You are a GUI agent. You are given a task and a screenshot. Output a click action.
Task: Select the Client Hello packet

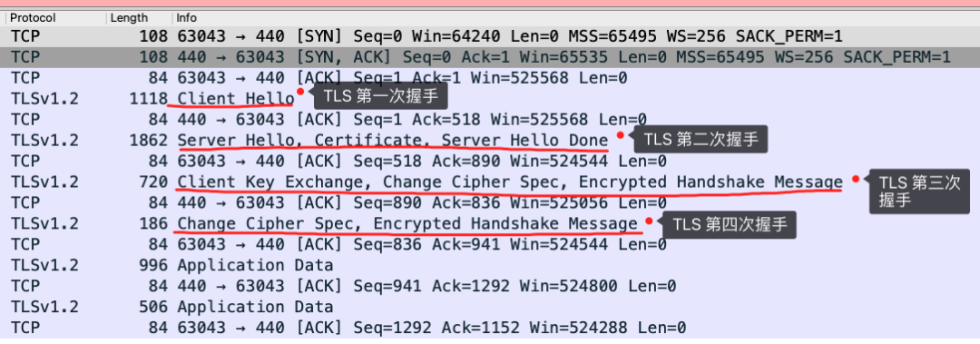[x=490, y=99]
